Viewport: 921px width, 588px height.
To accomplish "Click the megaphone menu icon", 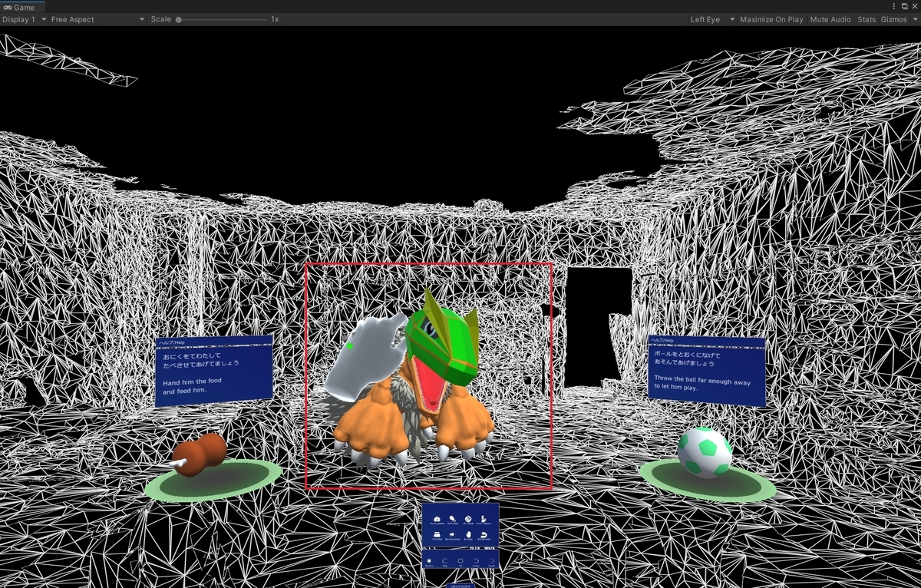I will click(x=452, y=534).
